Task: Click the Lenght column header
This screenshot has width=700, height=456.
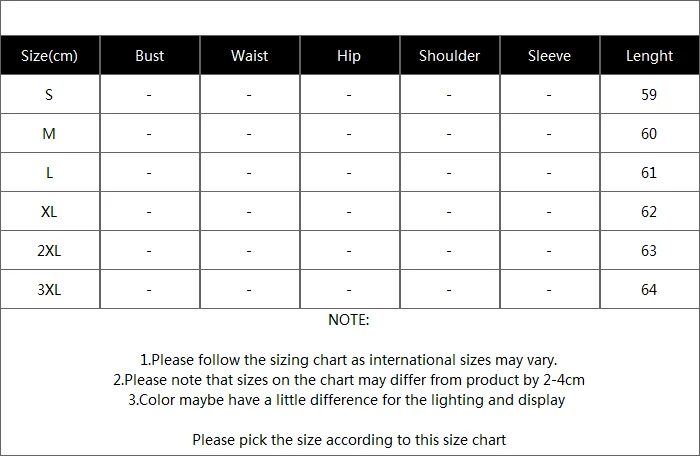Action: (x=649, y=56)
